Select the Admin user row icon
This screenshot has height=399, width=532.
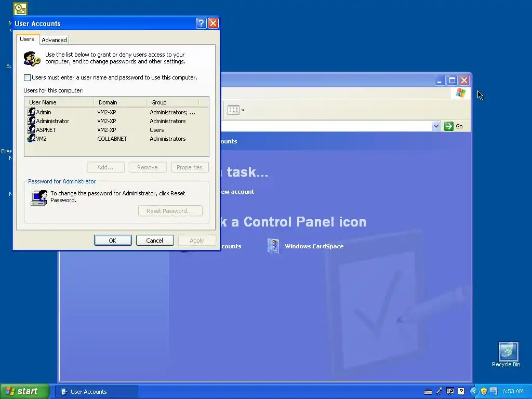point(31,112)
